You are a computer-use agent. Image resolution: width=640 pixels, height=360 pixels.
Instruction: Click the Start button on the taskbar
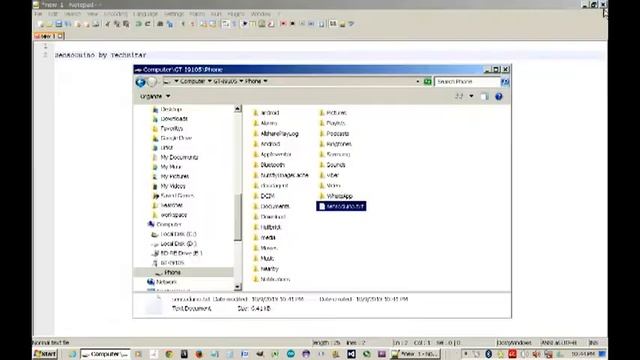point(45,354)
